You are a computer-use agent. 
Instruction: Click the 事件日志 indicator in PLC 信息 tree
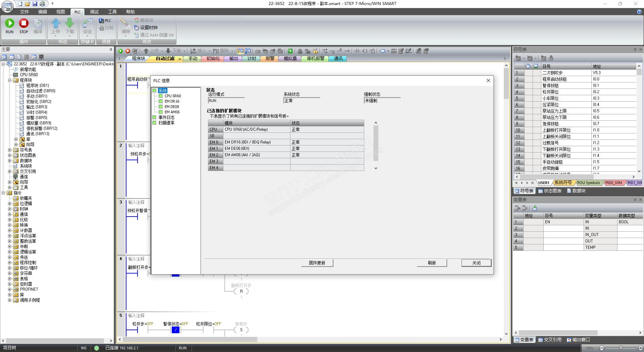[155, 117]
